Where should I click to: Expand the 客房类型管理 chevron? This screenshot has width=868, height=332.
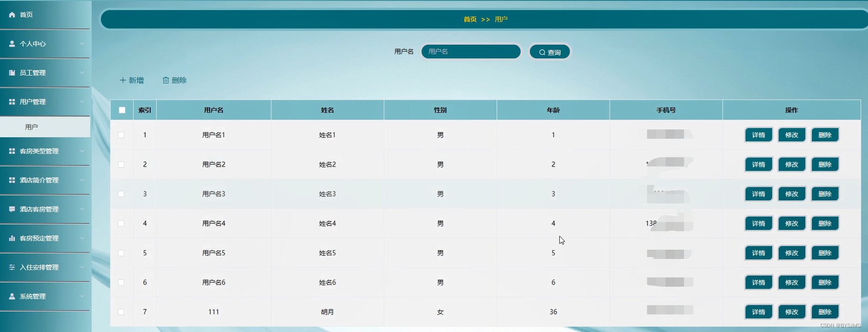(x=82, y=151)
